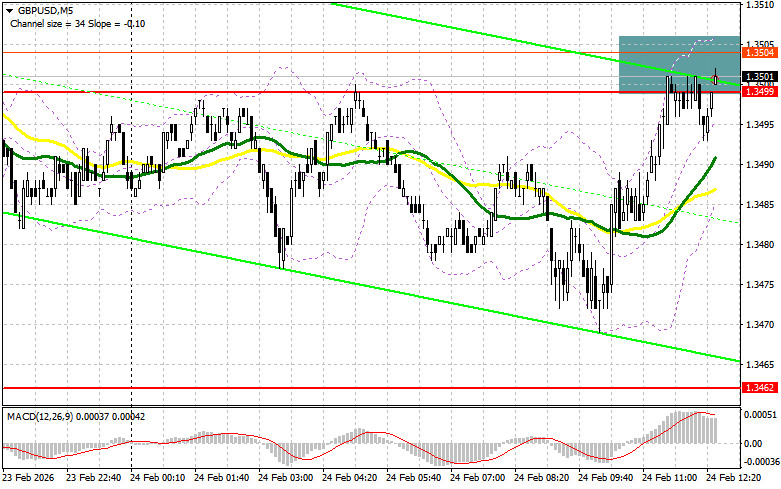Click the black 1.3501 current price label
The image size is (781, 489).
[760, 77]
